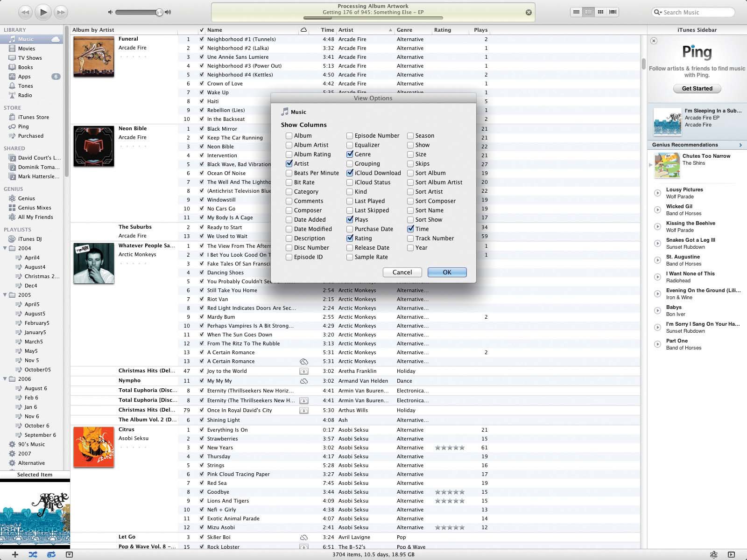Sort by Rating column header

point(450,30)
